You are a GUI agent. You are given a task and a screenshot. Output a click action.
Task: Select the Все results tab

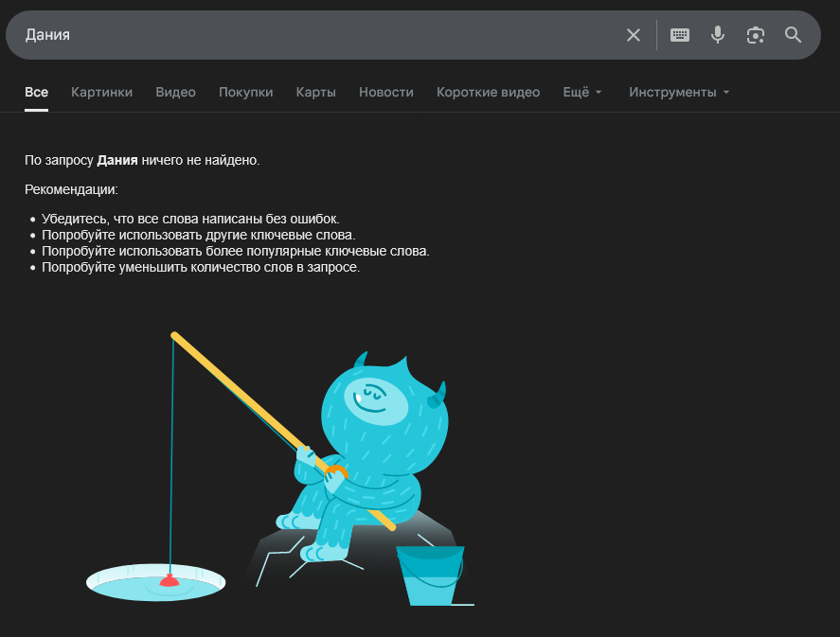click(x=36, y=92)
